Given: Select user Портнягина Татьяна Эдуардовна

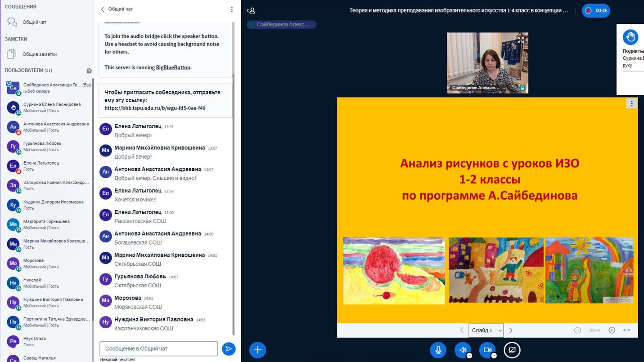Looking at the screenshot, I should pos(48,322).
